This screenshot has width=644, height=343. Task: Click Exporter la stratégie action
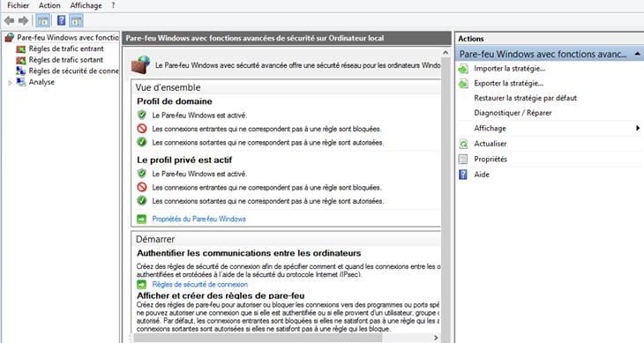click(508, 83)
